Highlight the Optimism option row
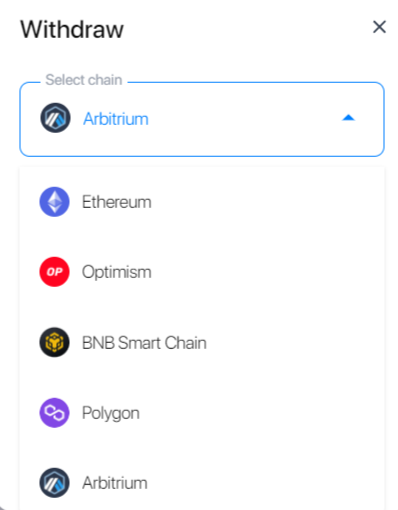The width and height of the screenshot is (398, 510). click(x=202, y=272)
